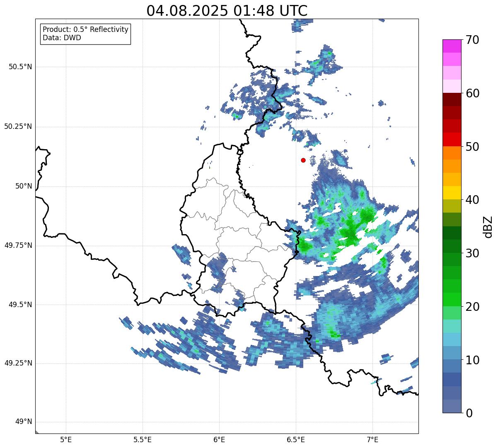Click the 49.25°N latitude label

(x=18, y=363)
